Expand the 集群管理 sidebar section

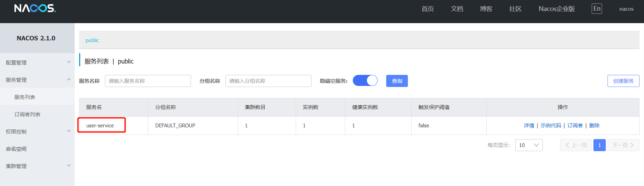tap(37, 166)
